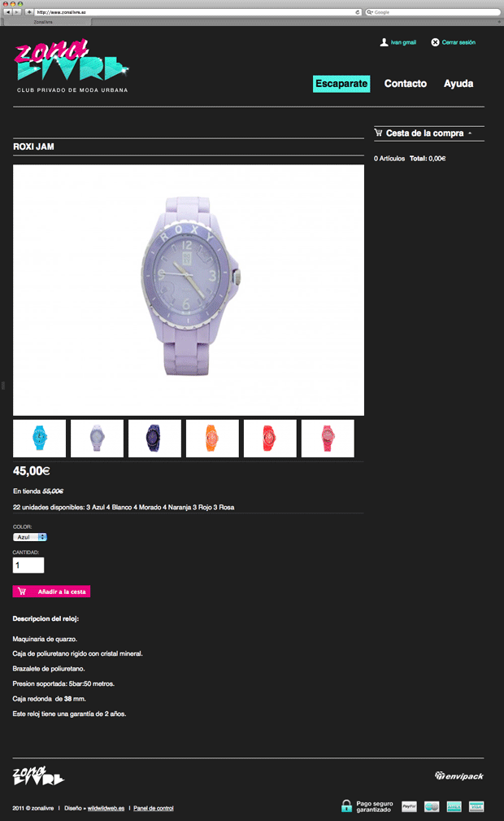Click the browser reload icon in address bar
This screenshot has height=821, width=504.
click(358, 12)
